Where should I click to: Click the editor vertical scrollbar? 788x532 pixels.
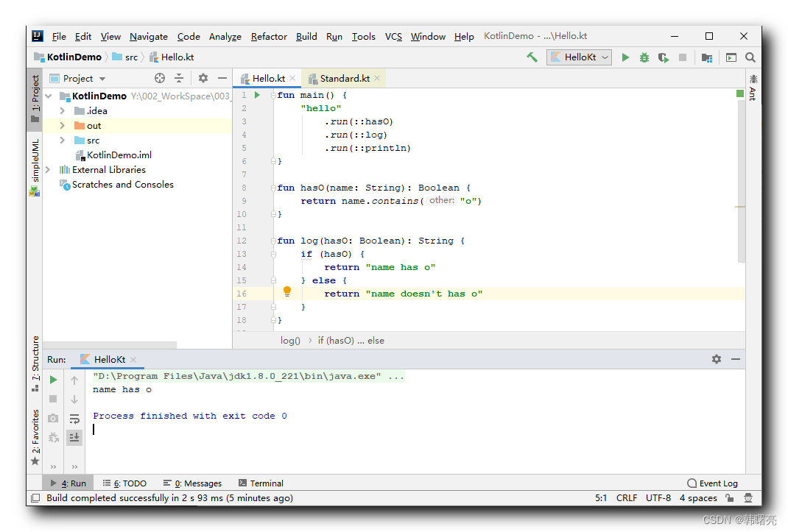pyautogui.click(x=742, y=181)
